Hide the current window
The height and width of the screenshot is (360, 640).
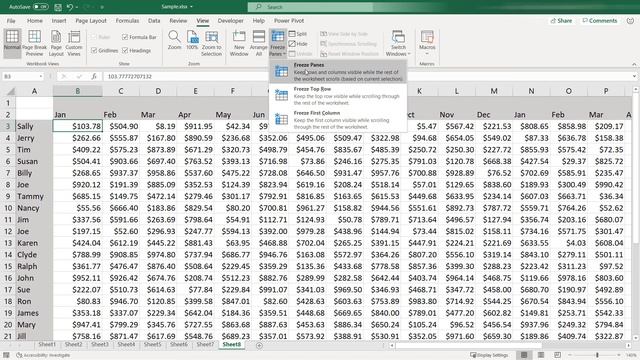(x=298, y=44)
